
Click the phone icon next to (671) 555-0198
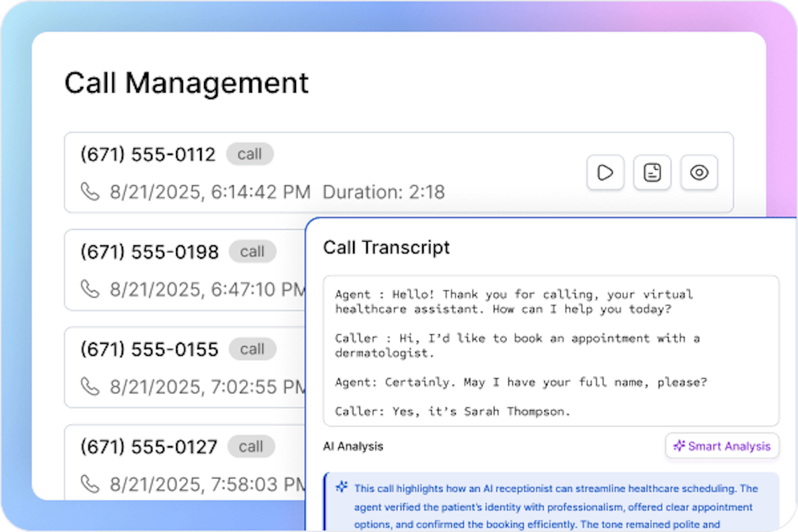pyautogui.click(x=90, y=289)
